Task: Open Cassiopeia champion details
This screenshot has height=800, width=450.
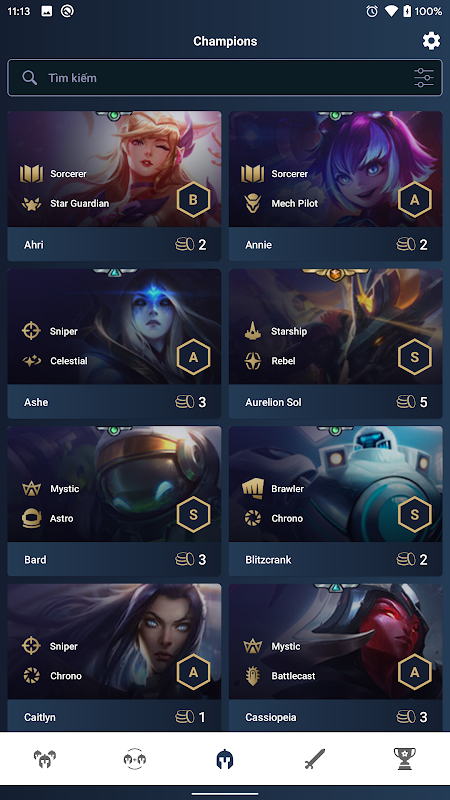Action: (x=335, y=658)
